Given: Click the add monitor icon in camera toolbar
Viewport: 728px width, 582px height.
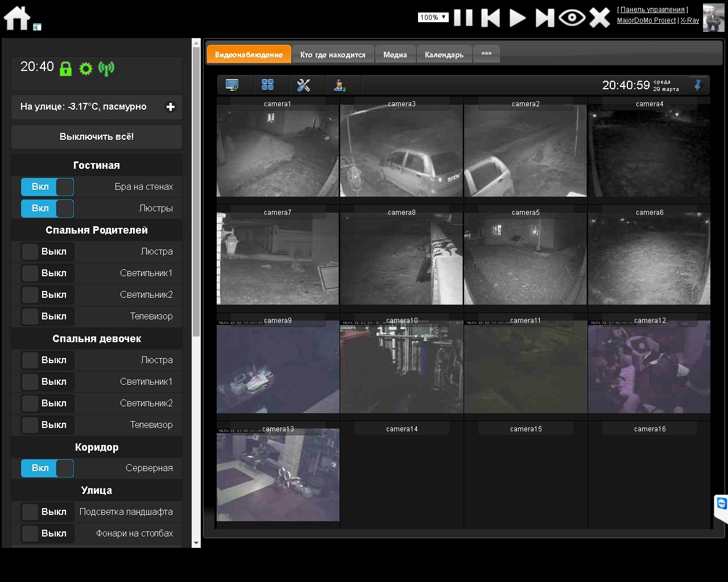Looking at the screenshot, I should click(x=232, y=85).
